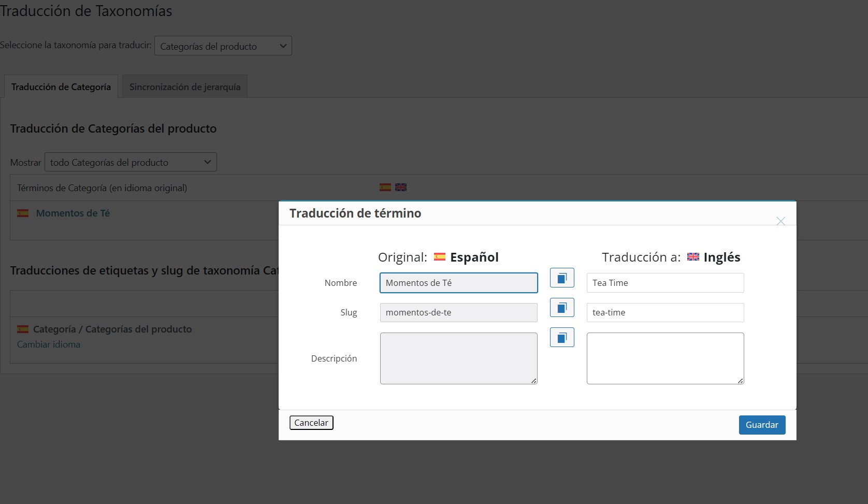
Task: Focus the English name field Tea Time
Action: click(x=665, y=283)
